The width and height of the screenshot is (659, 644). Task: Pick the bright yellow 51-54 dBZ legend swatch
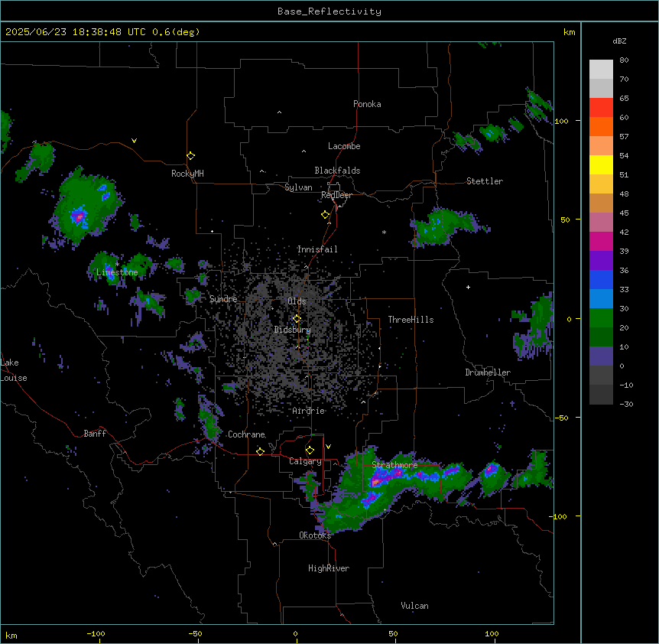click(x=601, y=164)
